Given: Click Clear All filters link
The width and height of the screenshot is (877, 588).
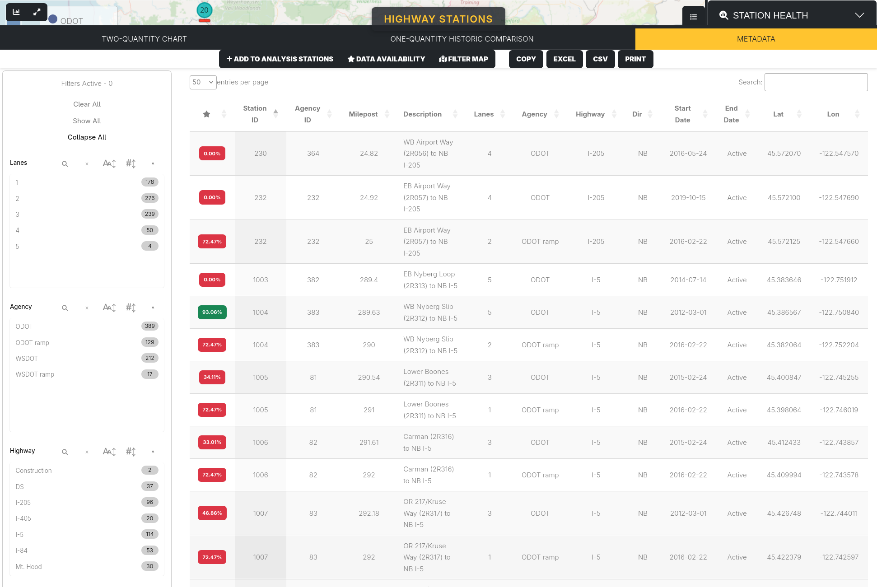Looking at the screenshot, I should [87, 104].
